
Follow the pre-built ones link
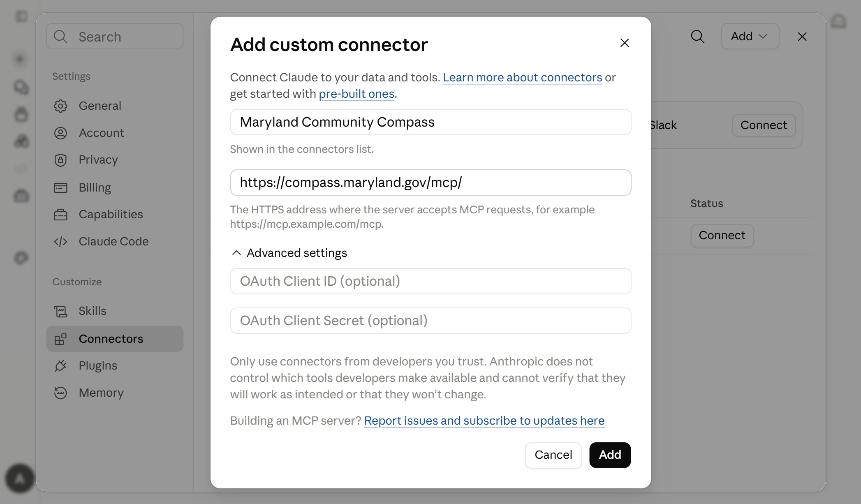click(356, 94)
